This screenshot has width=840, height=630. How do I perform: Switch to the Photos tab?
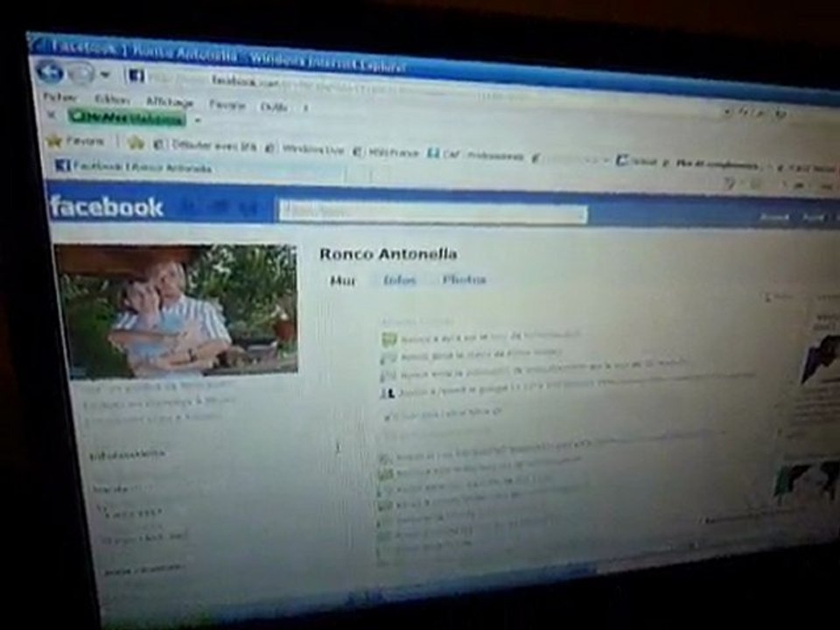464,280
